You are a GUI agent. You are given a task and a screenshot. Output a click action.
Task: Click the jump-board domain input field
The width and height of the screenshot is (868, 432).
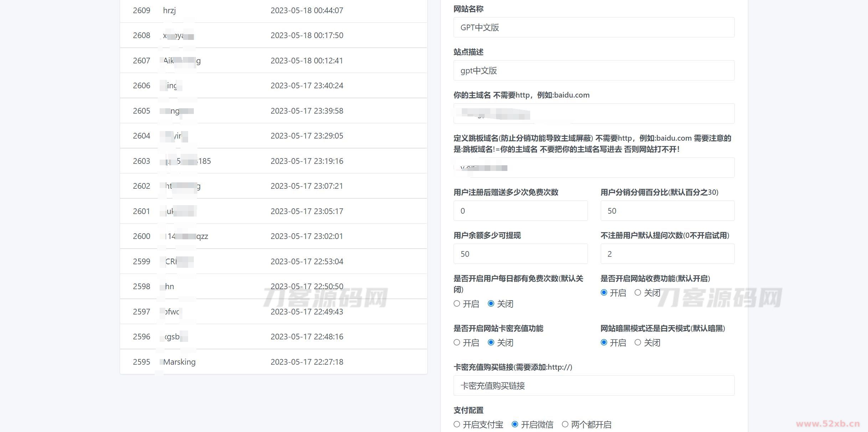(594, 168)
